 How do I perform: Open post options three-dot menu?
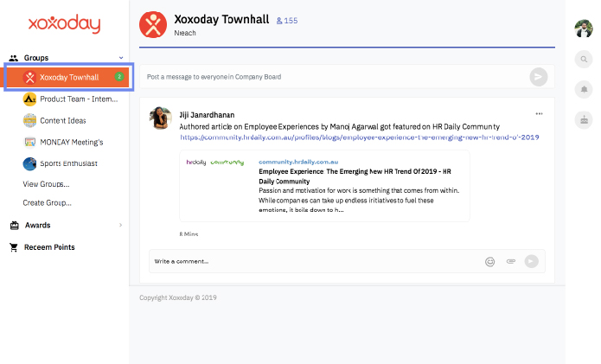point(539,114)
